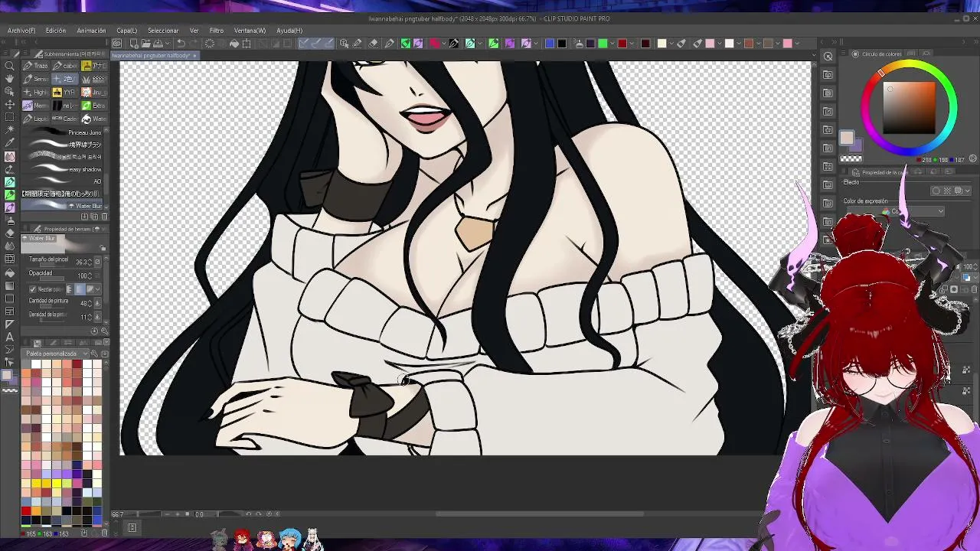Select the Water sub tool group
980x551 pixels.
pos(93,119)
